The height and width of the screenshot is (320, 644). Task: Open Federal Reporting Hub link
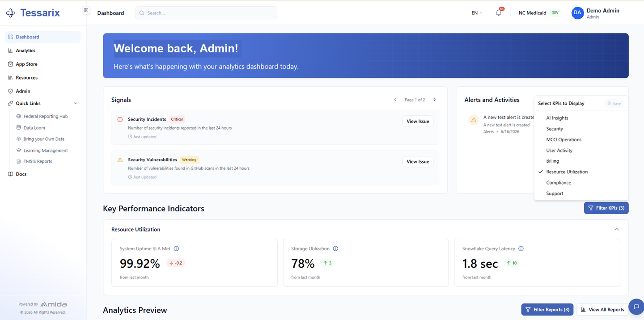click(x=46, y=116)
